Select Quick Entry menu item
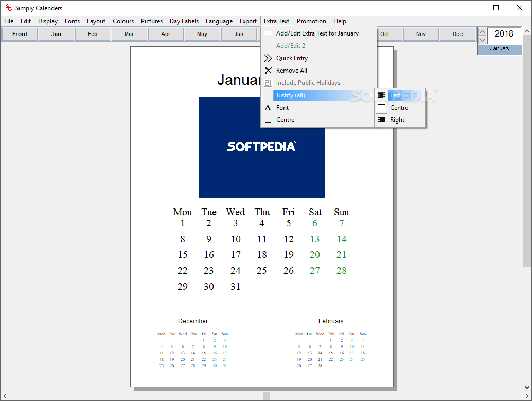Image resolution: width=532 pixels, height=401 pixels. tap(319, 58)
